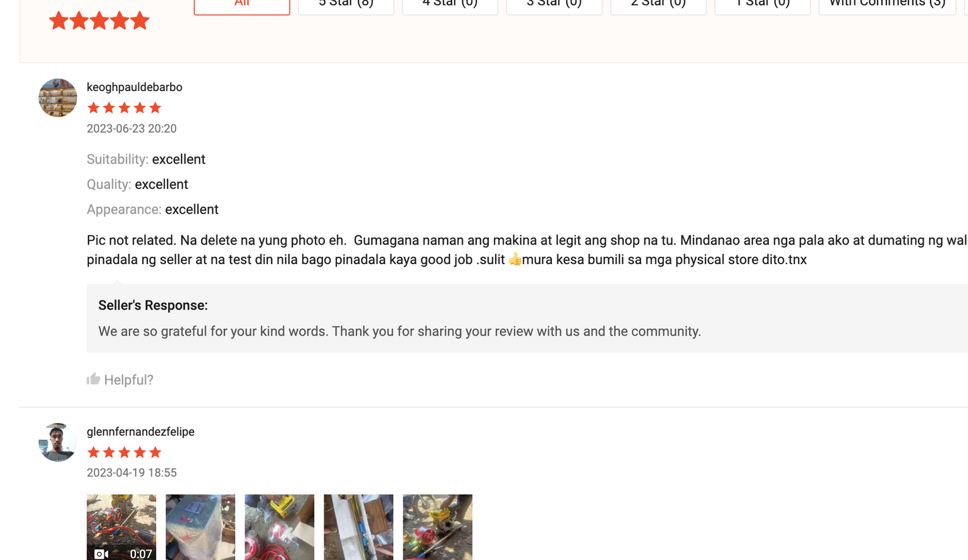
Task: Click review text starting 'Pic not related'
Action: coord(527,250)
